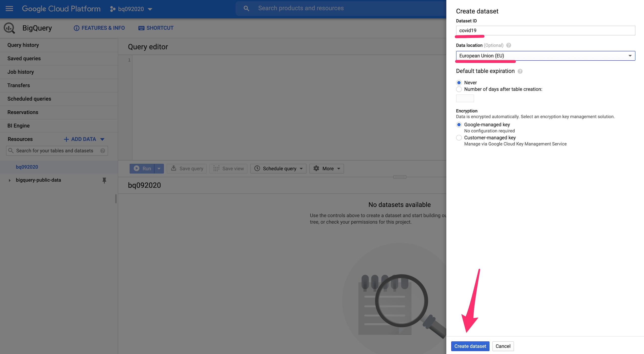The width and height of the screenshot is (644, 354).
Task: Go to Scheduled queries section
Action: pos(29,99)
